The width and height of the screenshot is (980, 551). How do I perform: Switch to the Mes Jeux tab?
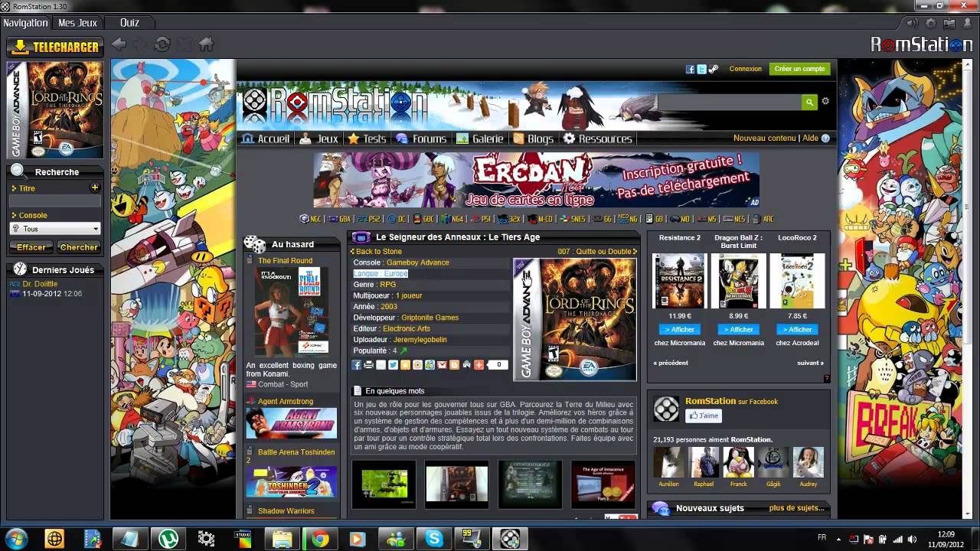[77, 23]
